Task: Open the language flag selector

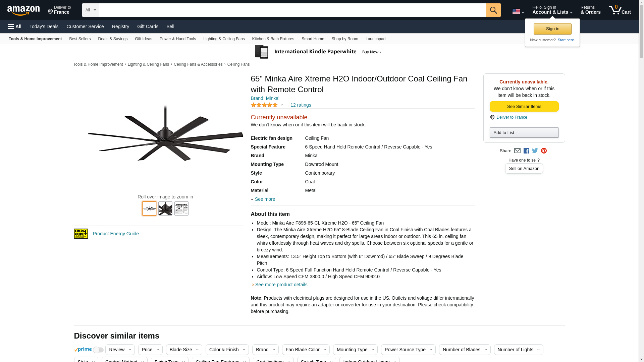Action: point(518,11)
